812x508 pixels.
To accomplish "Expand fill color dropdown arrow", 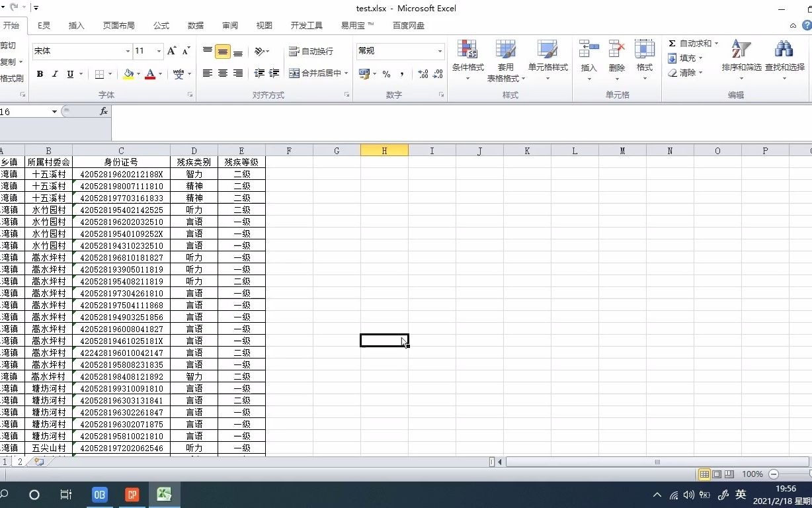I will point(138,74).
